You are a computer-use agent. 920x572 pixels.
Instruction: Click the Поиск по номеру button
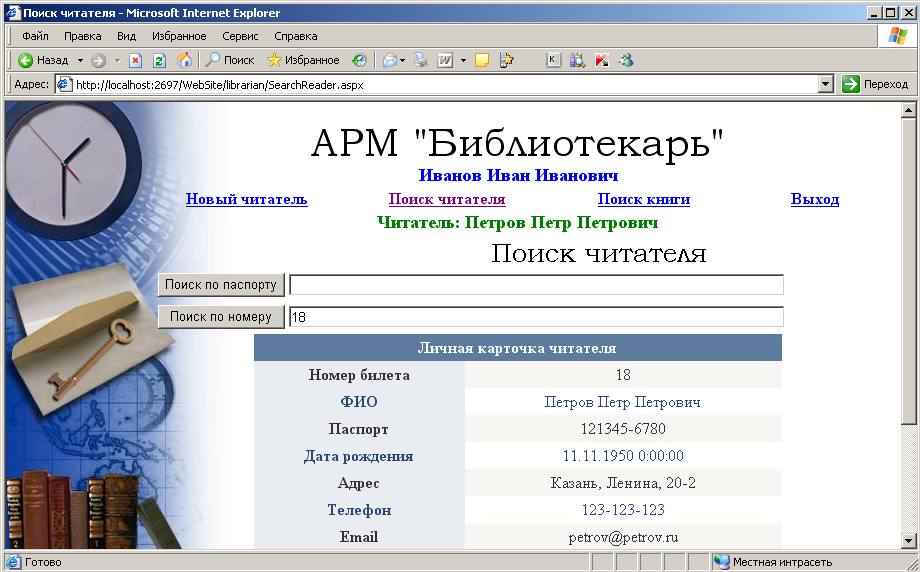(x=221, y=317)
